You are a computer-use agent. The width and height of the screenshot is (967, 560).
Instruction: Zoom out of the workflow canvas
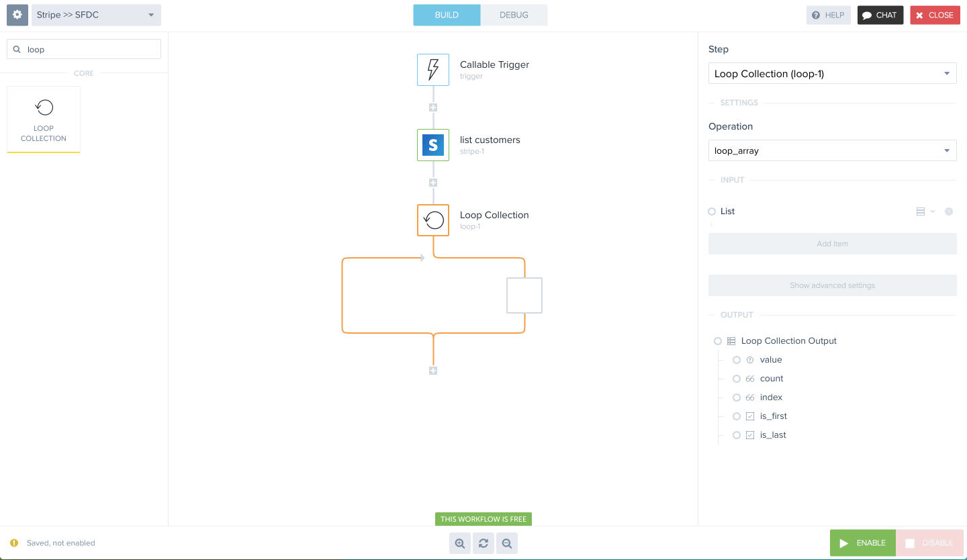[507, 543]
